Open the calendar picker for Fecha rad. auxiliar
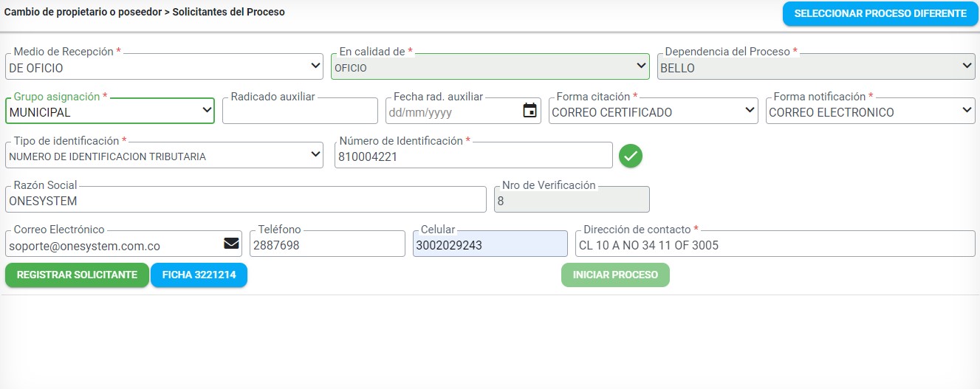The width and height of the screenshot is (980, 389). tap(530, 111)
